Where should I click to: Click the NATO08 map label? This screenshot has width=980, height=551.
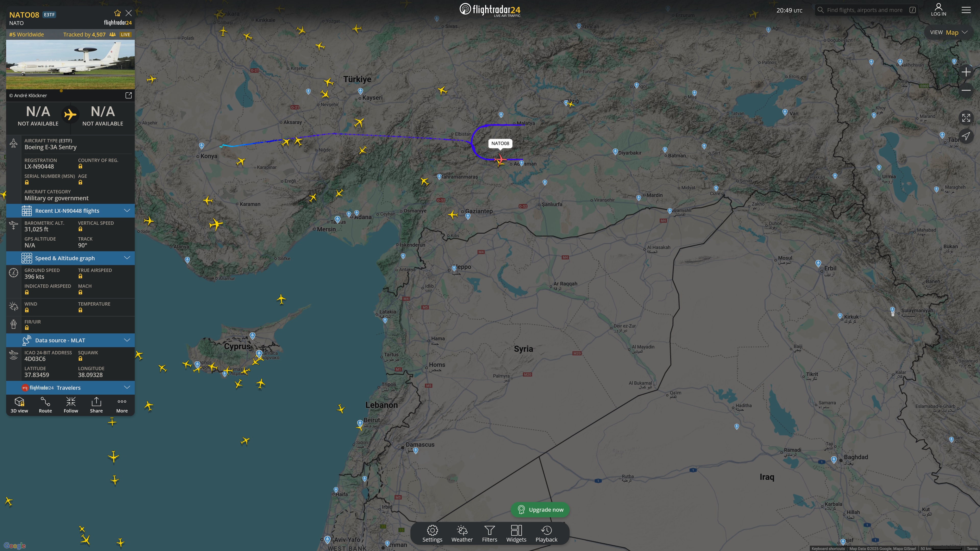500,143
